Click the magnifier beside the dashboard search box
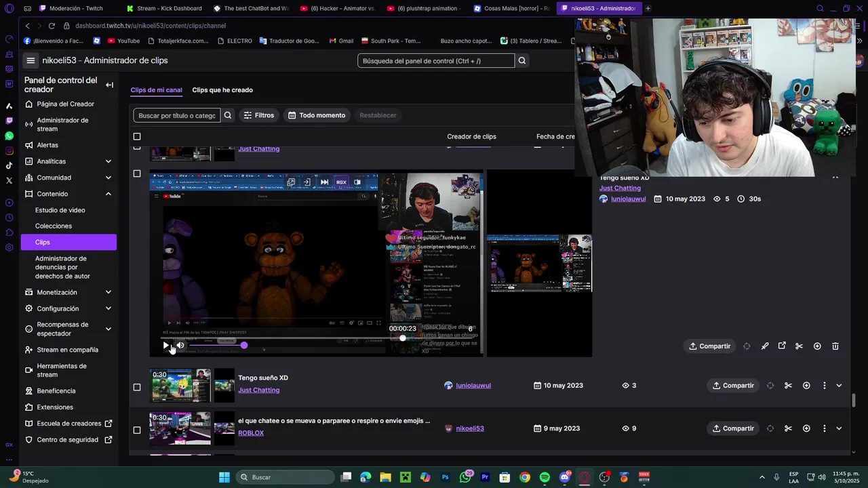The height and width of the screenshot is (488, 868). (x=522, y=60)
